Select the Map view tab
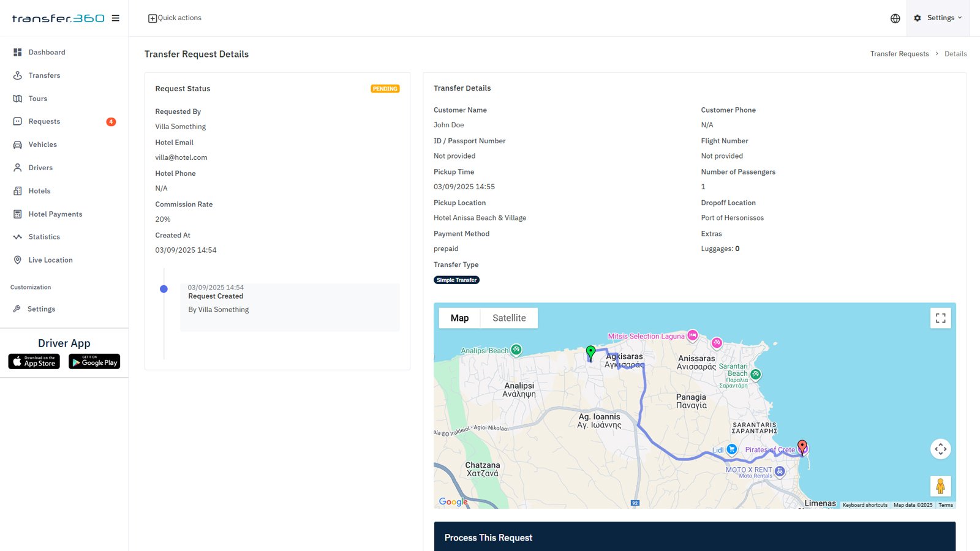The image size is (980, 551). coord(459,318)
